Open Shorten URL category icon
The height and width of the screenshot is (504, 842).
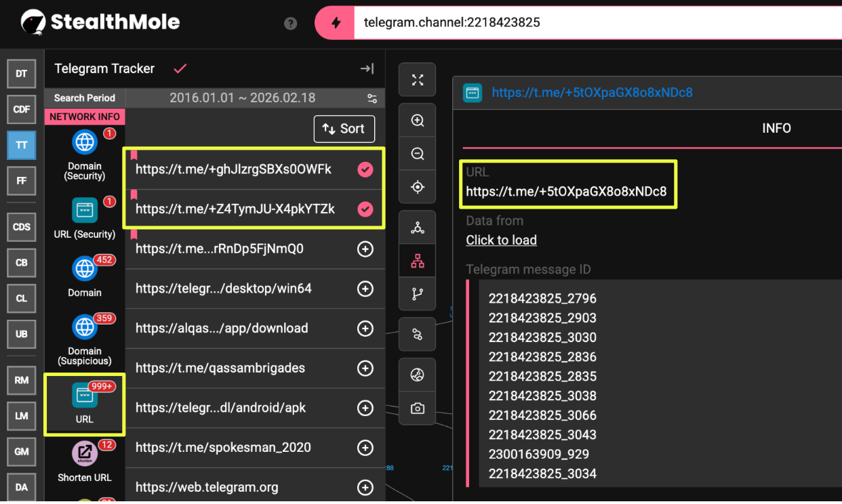85,454
